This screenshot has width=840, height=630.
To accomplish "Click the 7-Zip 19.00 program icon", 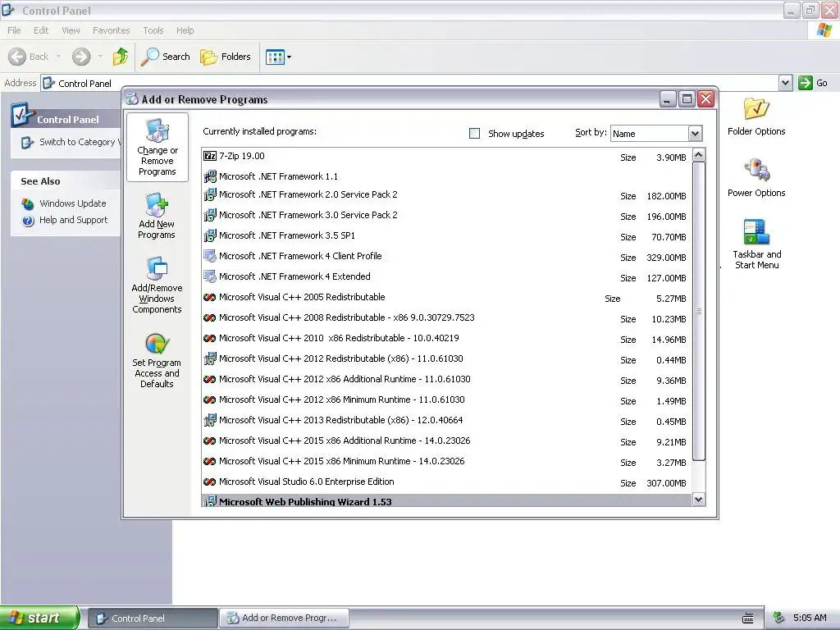I will coord(209,156).
